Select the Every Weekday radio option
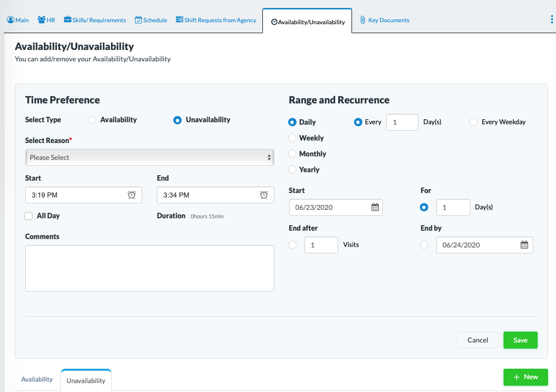 point(473,122)
